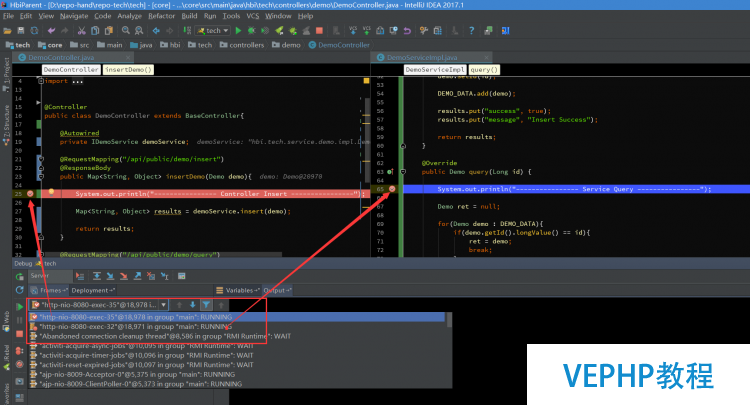
Task: Collapse the fold marker at line 21 RequestMapping
Action: pyautogui.click(x=41, y=159)
